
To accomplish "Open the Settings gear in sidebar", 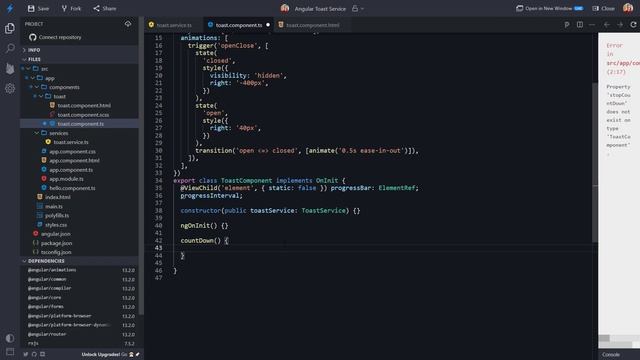I will pos(10,88).
